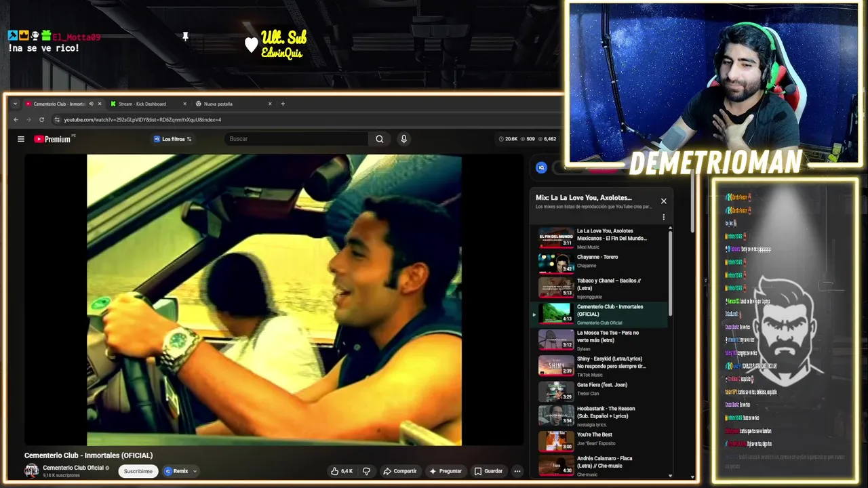Open Cementerio Club Oficial channel name link

coord(73,468)
